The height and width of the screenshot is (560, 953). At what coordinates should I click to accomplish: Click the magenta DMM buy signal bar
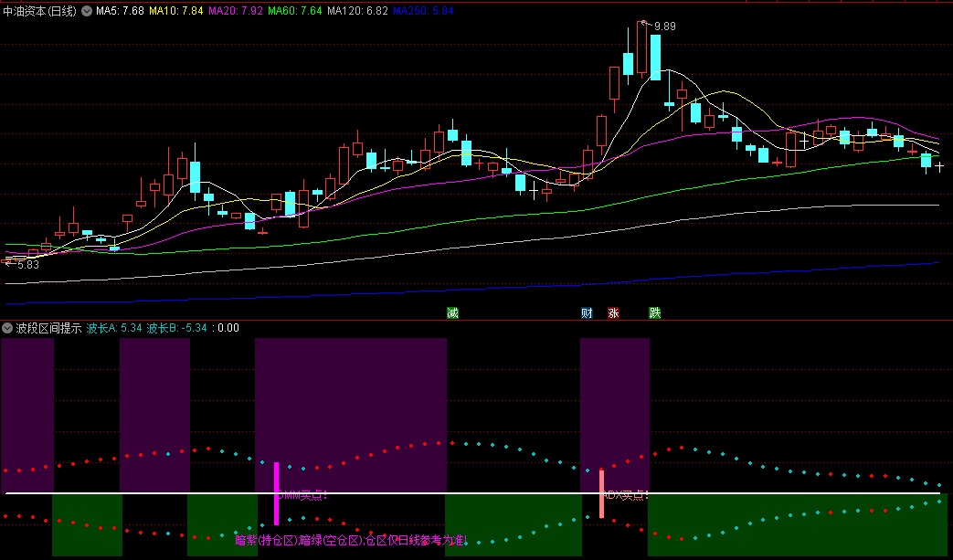(x=277, y=494)
